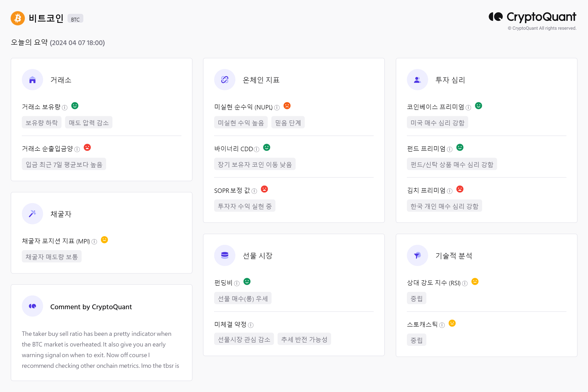Click red frown face beside 김치 프리미엄

click(x=460, y=189)
